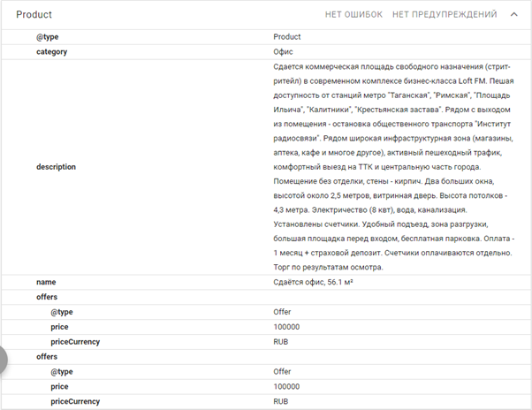Select the description property label
This screenshot has width=532, height=410.
pos(56,166)
